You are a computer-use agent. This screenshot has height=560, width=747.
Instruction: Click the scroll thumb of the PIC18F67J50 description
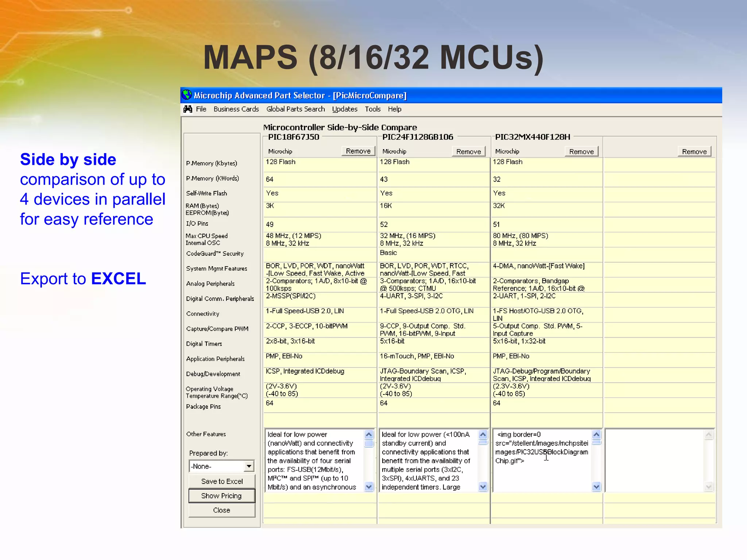[369, 443]
